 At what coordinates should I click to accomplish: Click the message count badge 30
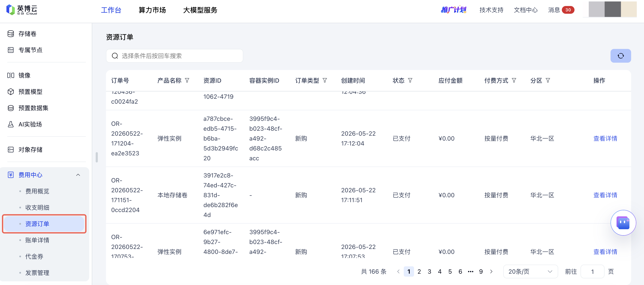[568, 10]
